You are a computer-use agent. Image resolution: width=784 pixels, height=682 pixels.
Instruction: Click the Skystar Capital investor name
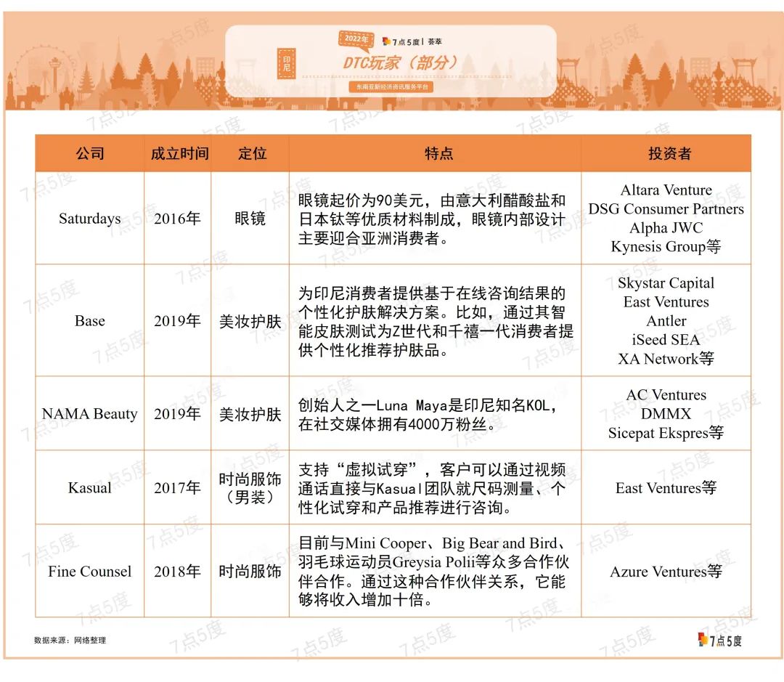click(666, 283)
